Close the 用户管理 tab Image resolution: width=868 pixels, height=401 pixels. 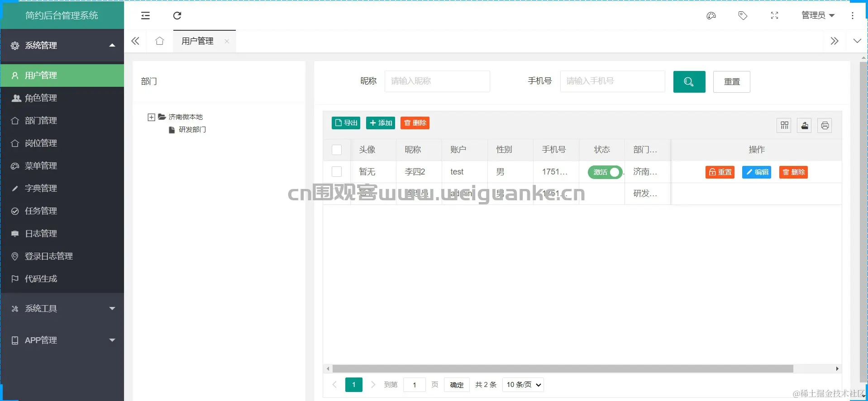click(x=227, y=41)
